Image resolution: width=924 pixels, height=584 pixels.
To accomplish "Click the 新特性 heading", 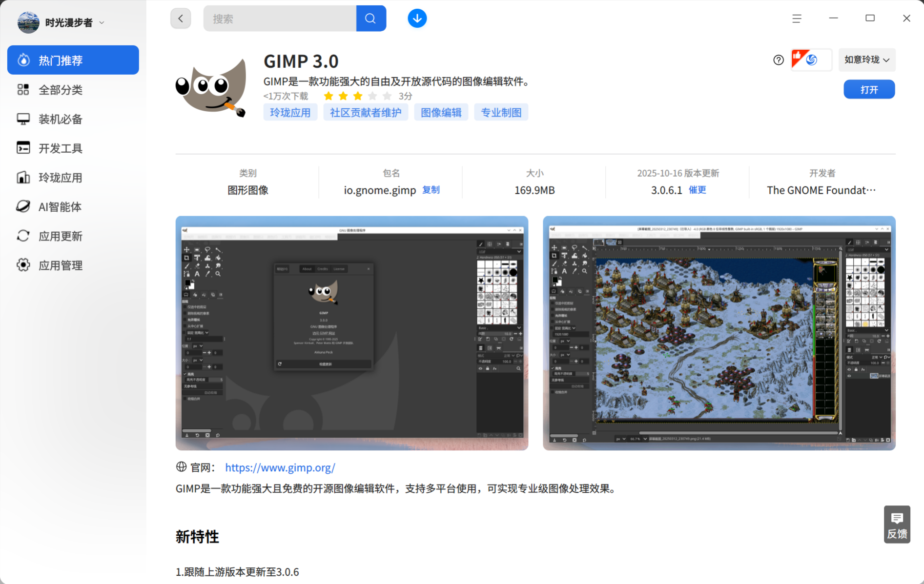I will coord(197,537).
